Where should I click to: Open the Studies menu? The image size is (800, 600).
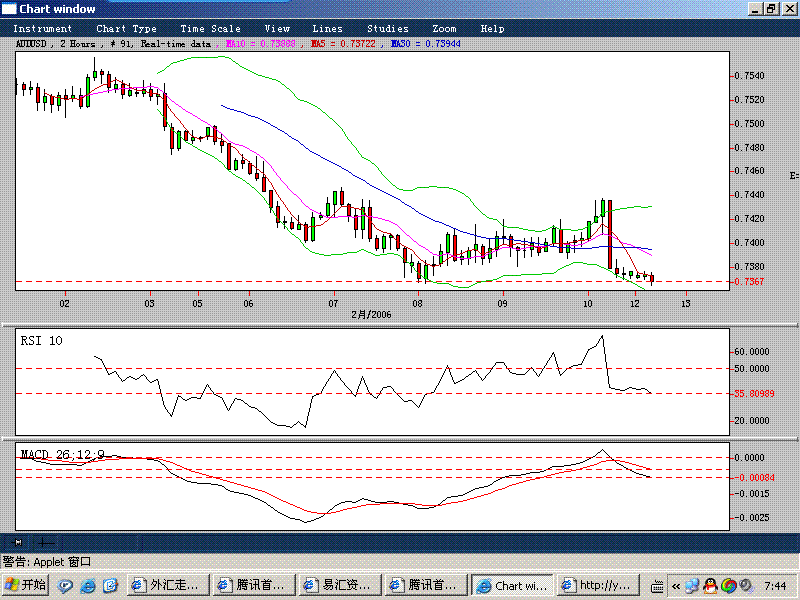point(388,29)
